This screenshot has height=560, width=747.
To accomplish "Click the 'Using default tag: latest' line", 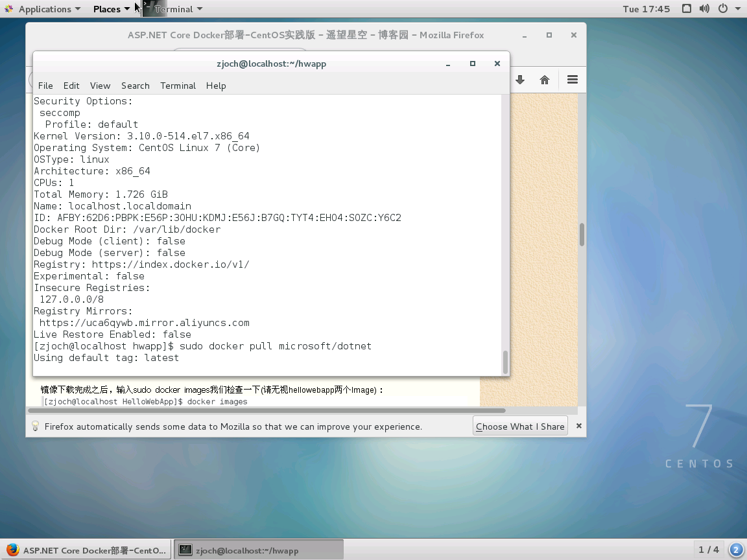I will coord(106,358).
